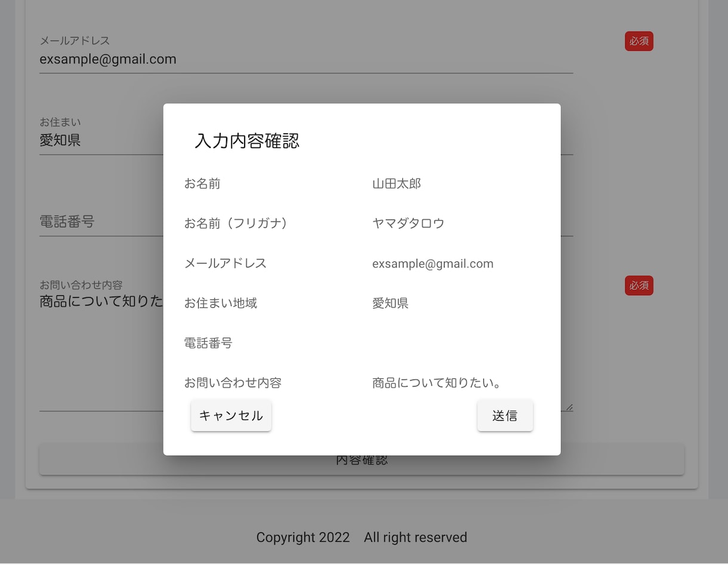Click the 電話番号 input field in the form
This screenshot has width=728, height=565.
[306, 222]
